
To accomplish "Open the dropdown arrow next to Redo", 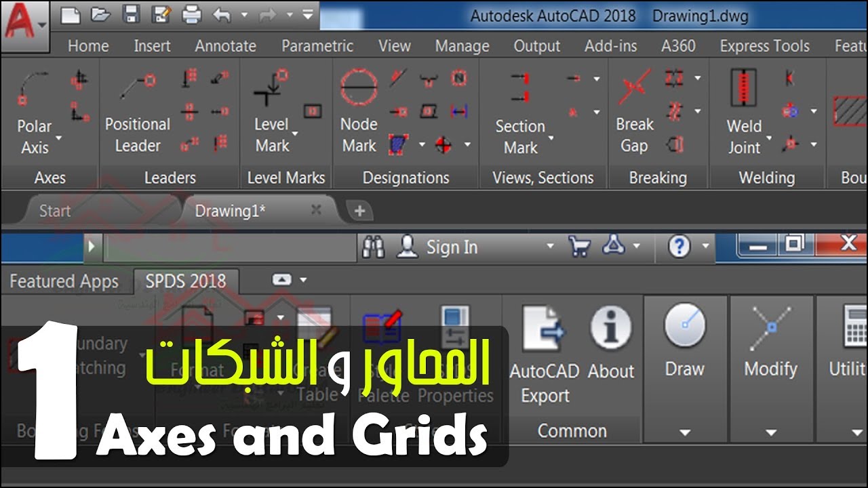I will 290,14.
